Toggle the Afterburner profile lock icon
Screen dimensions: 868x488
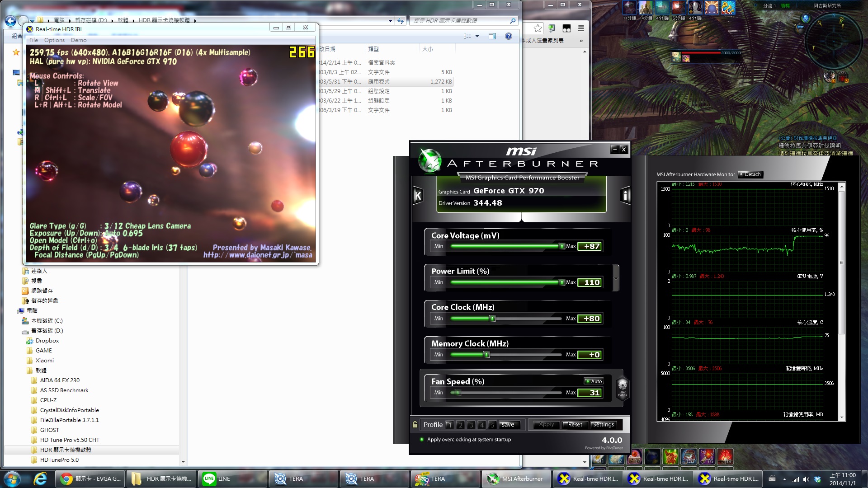point(415,424)
